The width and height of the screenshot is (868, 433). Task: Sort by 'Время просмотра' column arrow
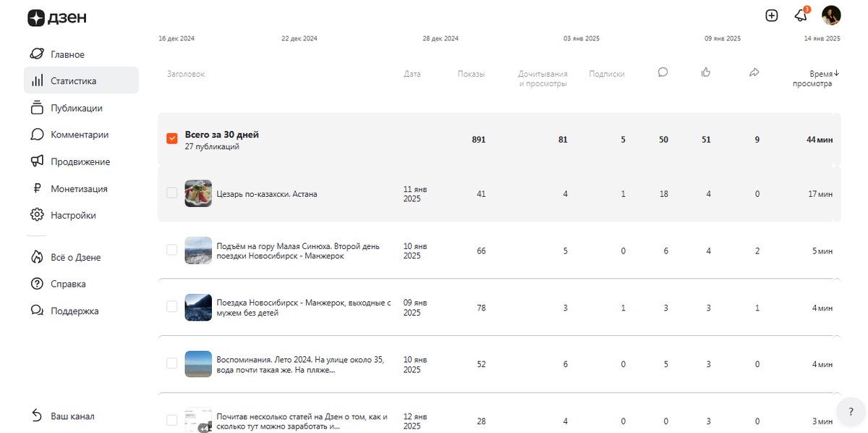pyautogui.click(x=836, y=73)
